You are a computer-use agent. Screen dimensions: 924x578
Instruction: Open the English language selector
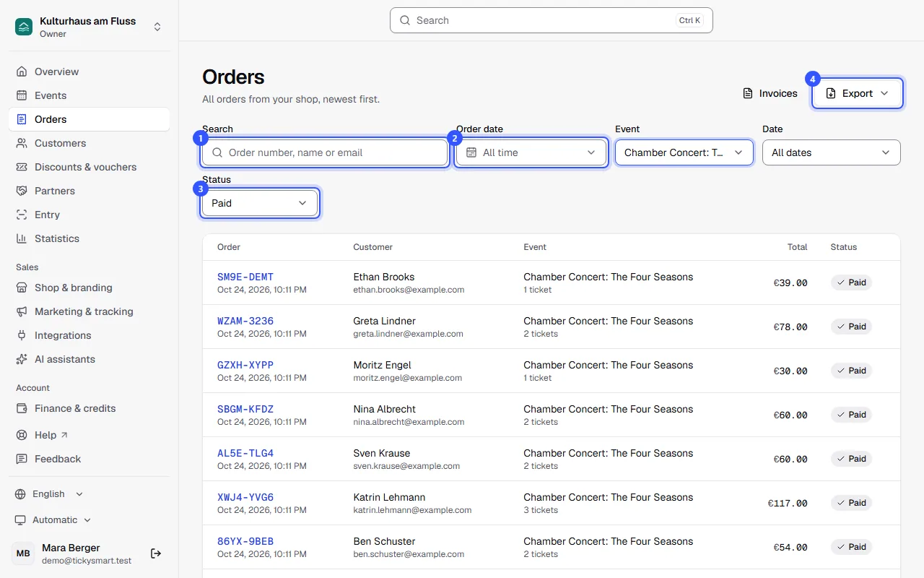[x=49, y=494]
